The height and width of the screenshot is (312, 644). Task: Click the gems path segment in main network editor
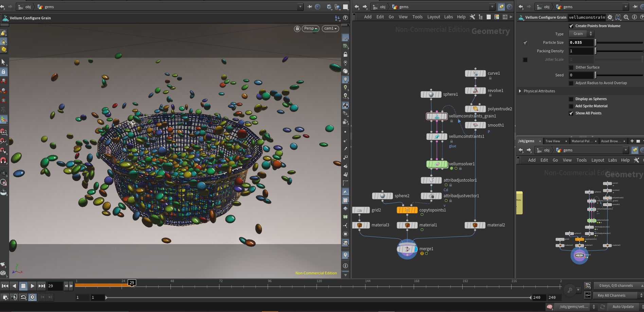(x=400, y=7)
